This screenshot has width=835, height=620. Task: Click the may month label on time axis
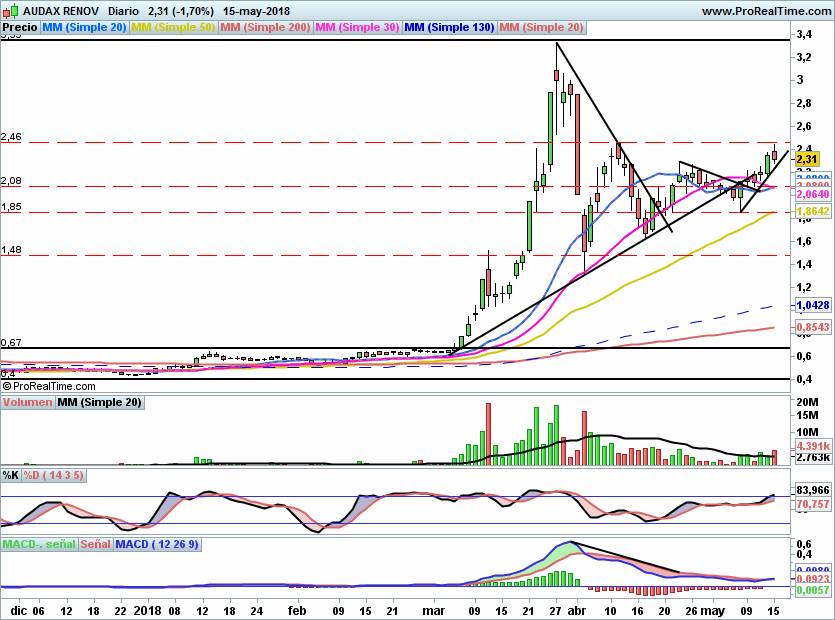tap(713, 610)
